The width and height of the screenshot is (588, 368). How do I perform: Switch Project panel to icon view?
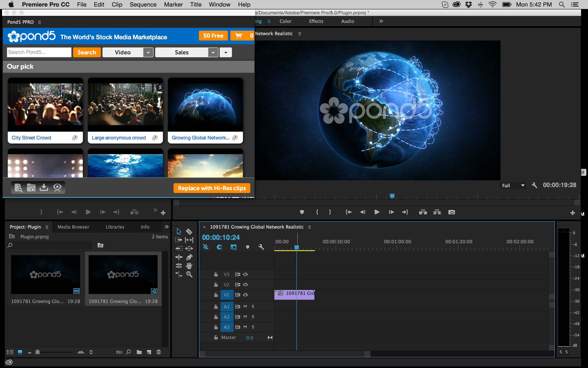click(x=20, y=352)
